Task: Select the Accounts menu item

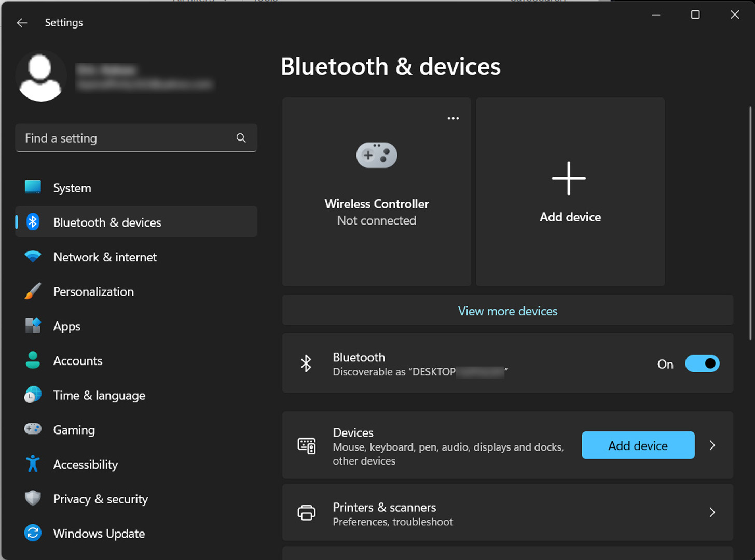Action: pos(77,360)
